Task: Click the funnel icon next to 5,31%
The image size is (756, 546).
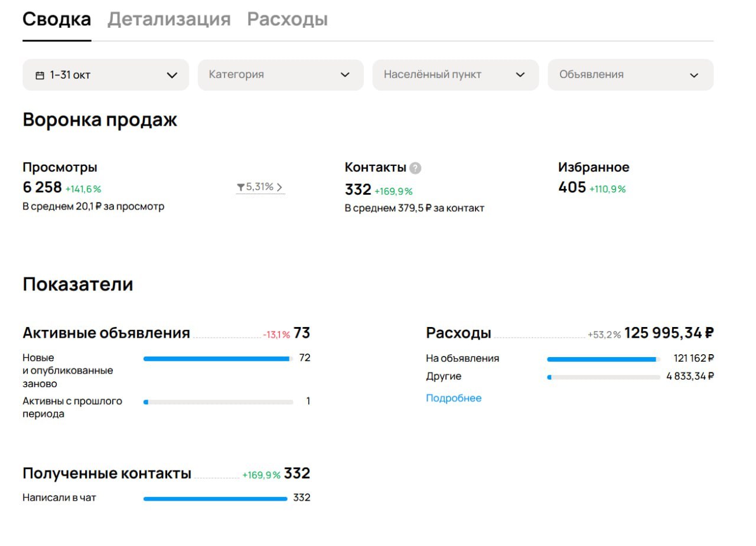Action: (x=240, y=187)
